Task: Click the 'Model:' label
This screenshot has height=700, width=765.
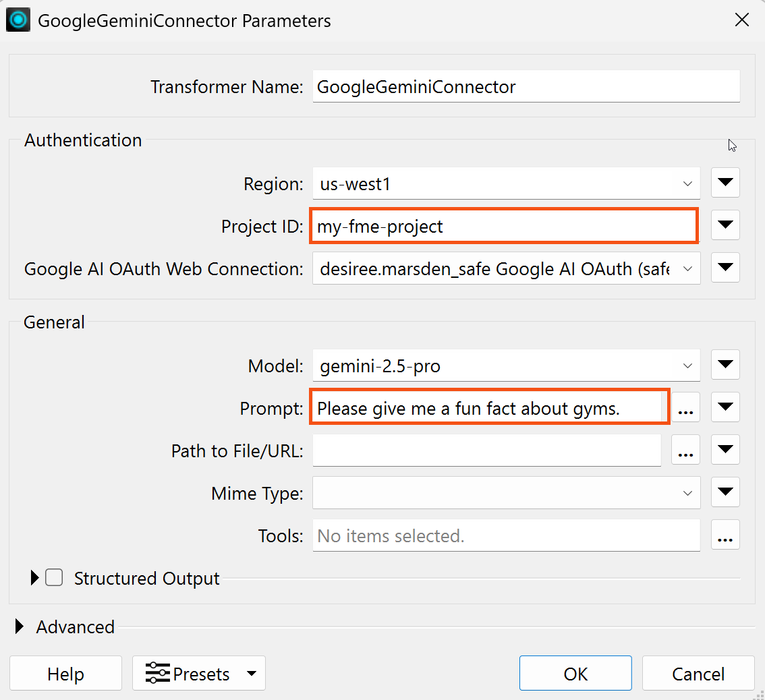Action: point(276,366)
